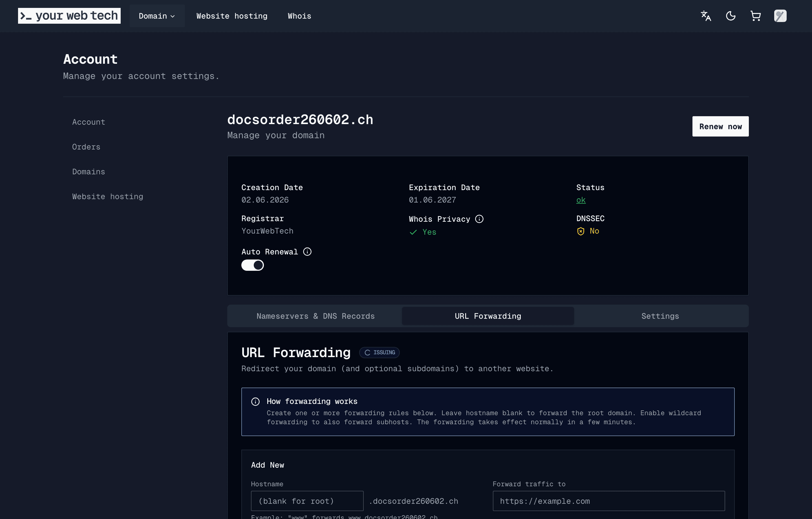Open the ok status link
This screenshot has height=519, width=812.
point(581,200)
